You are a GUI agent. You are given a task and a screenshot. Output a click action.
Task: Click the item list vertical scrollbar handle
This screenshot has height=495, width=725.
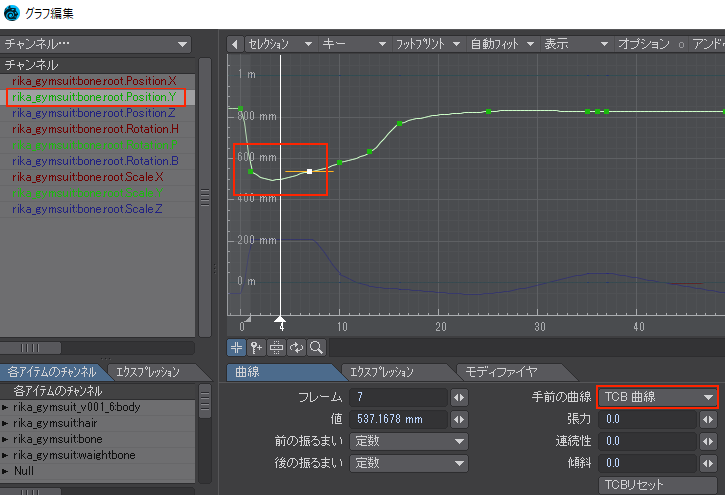coord(205,400)
